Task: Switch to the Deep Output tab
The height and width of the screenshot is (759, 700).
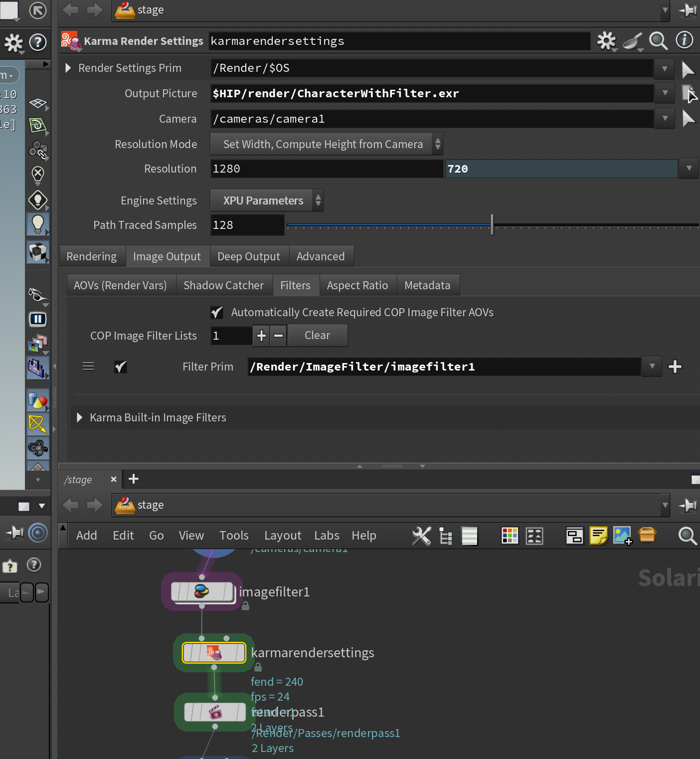Action: (249, 256)
